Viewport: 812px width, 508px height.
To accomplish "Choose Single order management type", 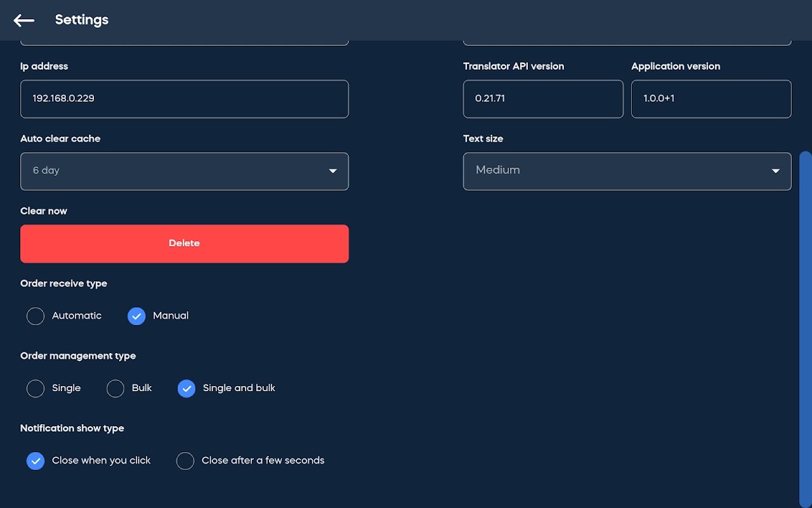I will pyautogui.click(x=36, y=389).
